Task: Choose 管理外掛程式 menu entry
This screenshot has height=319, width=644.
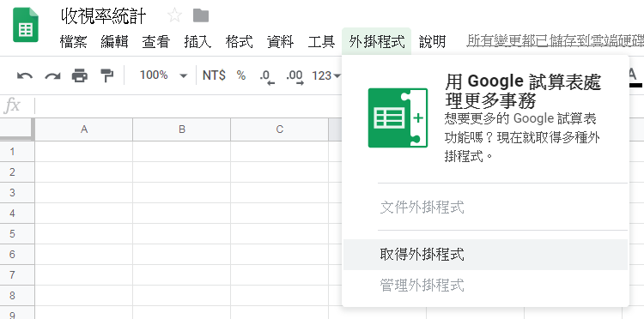Action: tap(485, 285)
